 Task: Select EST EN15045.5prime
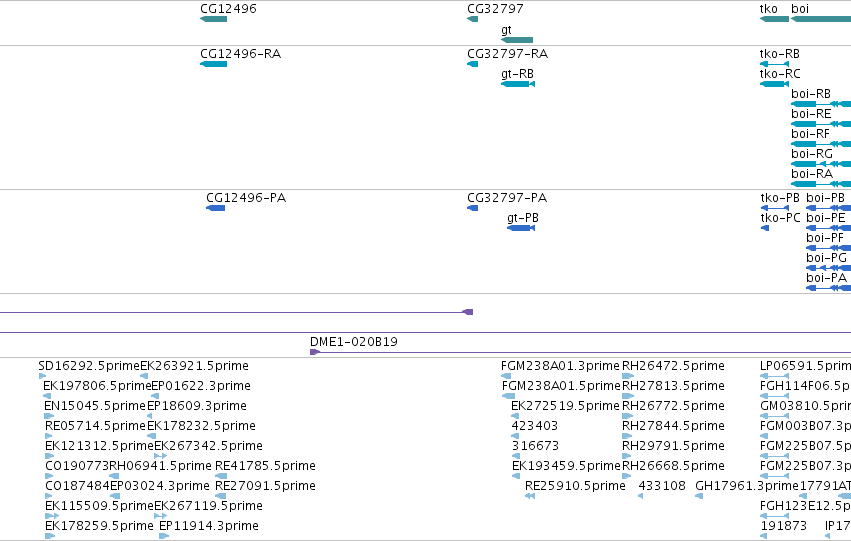click(x=95, y=406)
